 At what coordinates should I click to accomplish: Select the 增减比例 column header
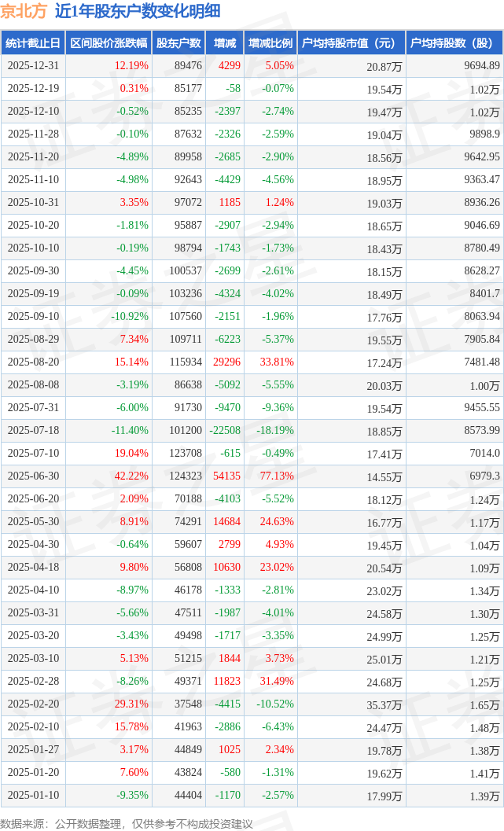coord(270,43)
